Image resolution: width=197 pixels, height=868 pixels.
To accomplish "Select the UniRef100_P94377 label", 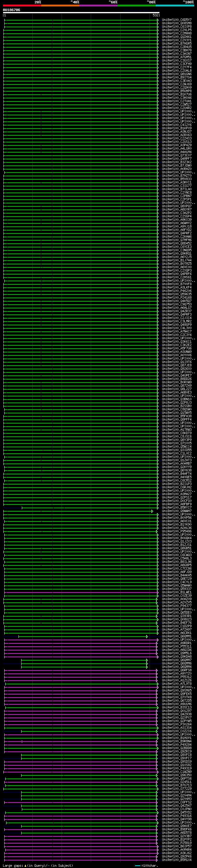I will point(177,606).
